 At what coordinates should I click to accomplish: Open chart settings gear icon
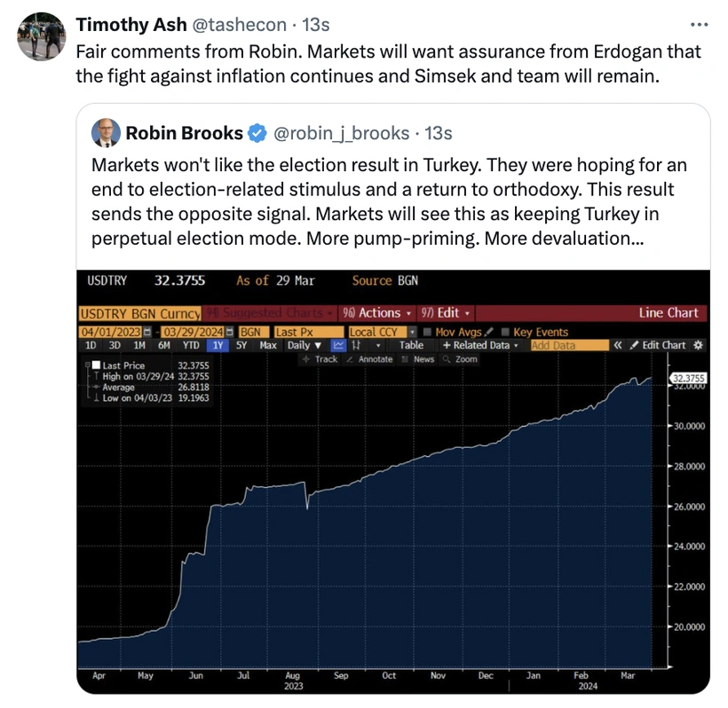697,345
